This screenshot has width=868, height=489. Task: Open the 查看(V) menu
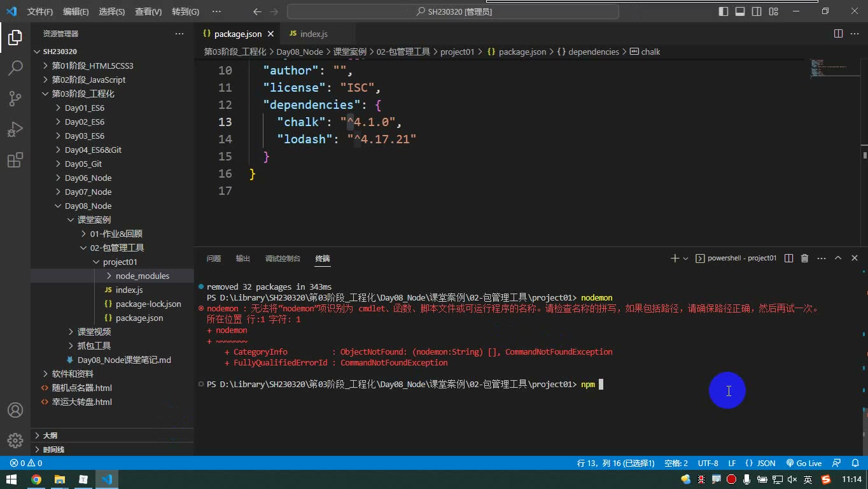148,11
